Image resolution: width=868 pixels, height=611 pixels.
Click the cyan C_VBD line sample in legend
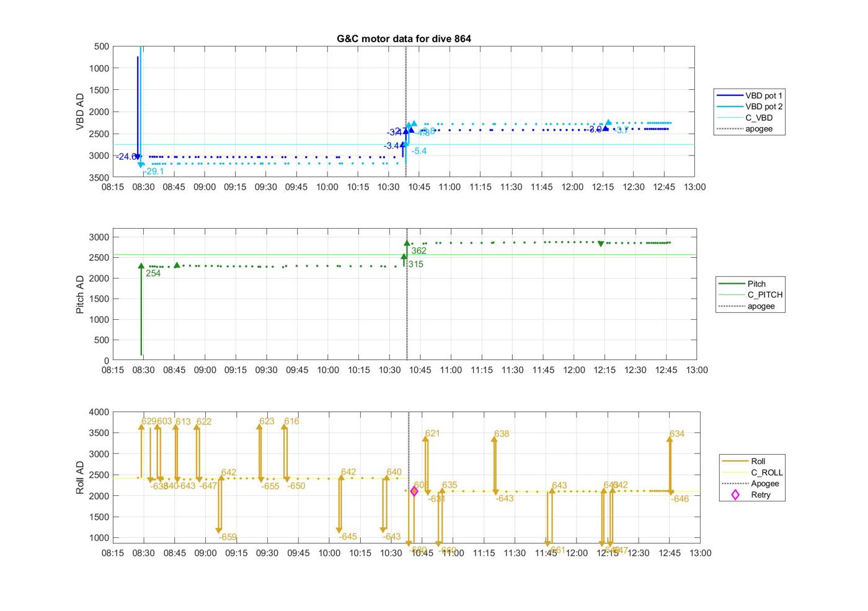pos(730,118)
